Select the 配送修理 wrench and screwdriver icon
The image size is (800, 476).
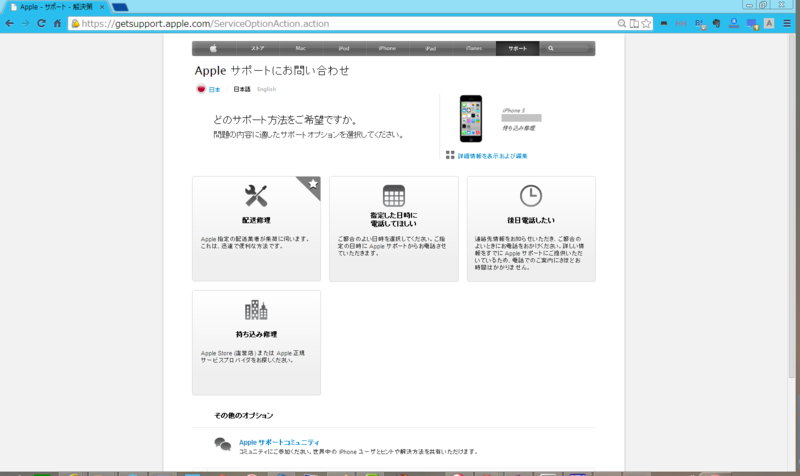[x=256, y=196]
